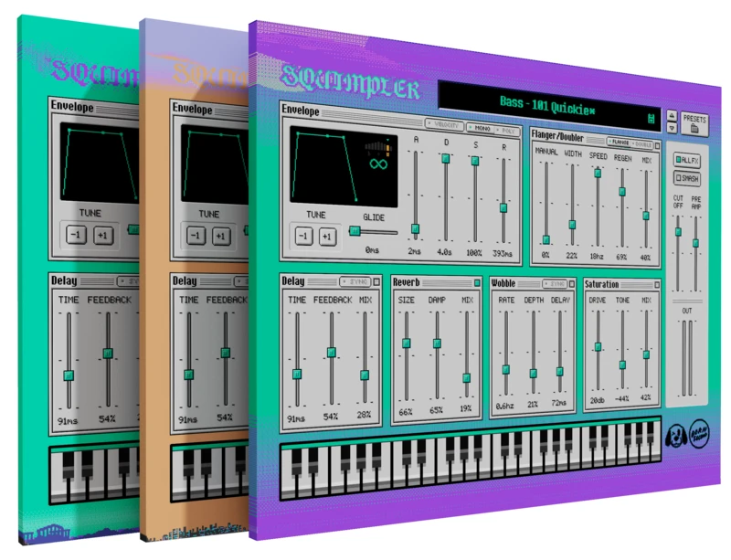Screen dimensions: 731x560
Task: Click the Wobble RATE slider handle
Action: [506, 370]
